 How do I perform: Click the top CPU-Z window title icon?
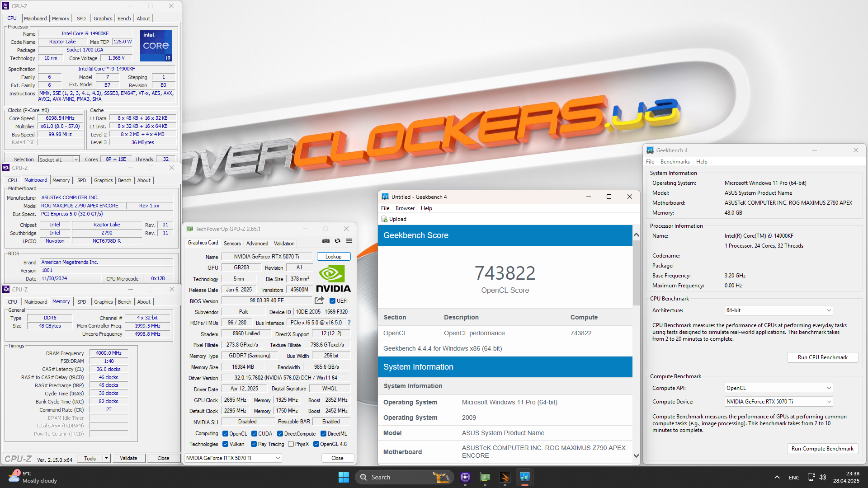(5, 6)
